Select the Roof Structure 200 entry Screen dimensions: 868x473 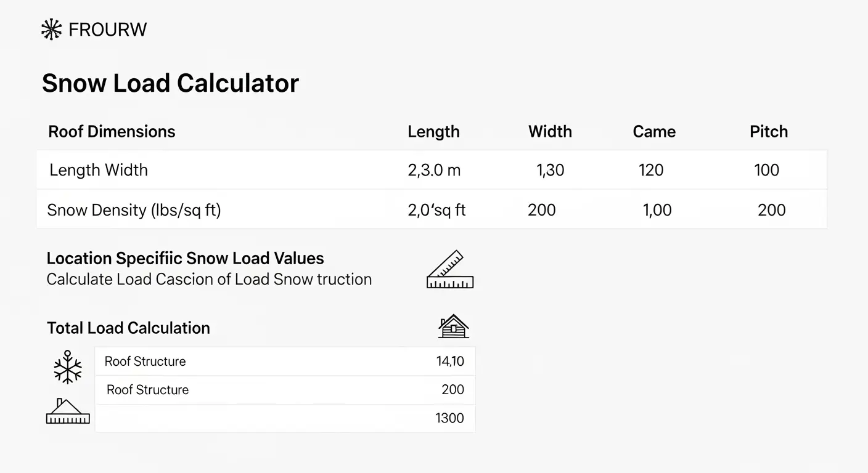coord(284,390)
